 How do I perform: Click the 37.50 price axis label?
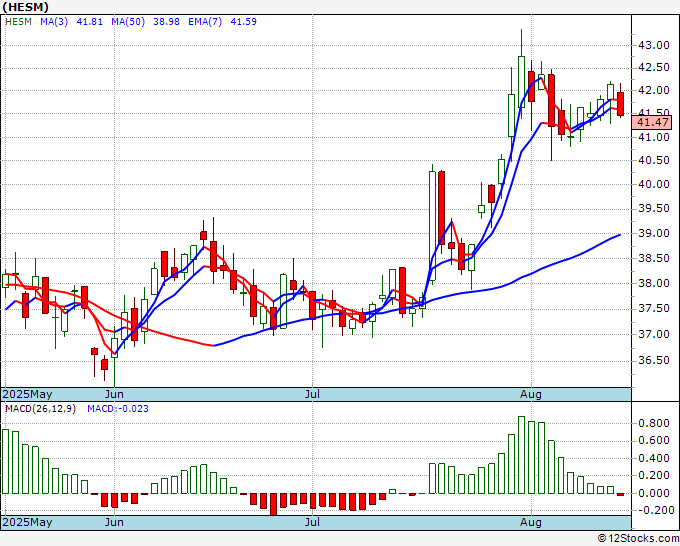coord(653,308)
